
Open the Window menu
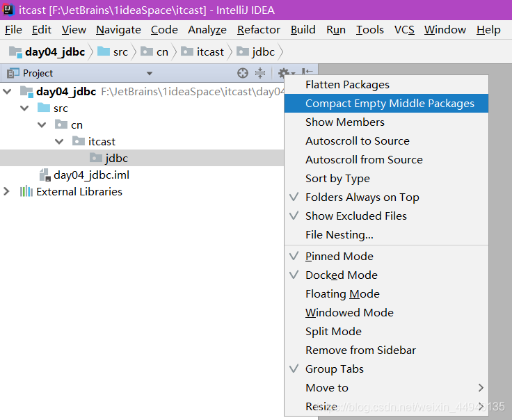445,30
